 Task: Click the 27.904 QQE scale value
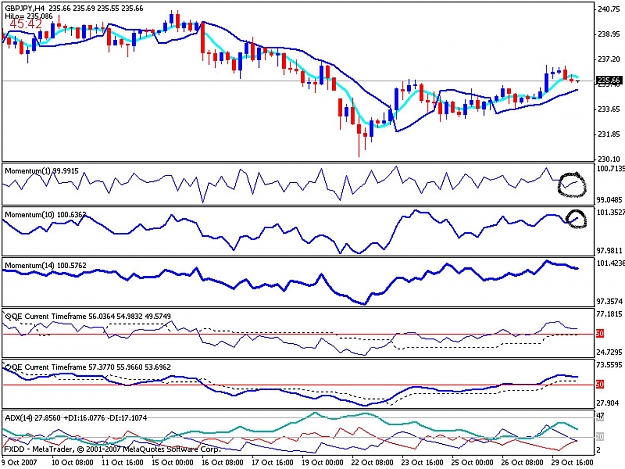click(x=608, y=403)
